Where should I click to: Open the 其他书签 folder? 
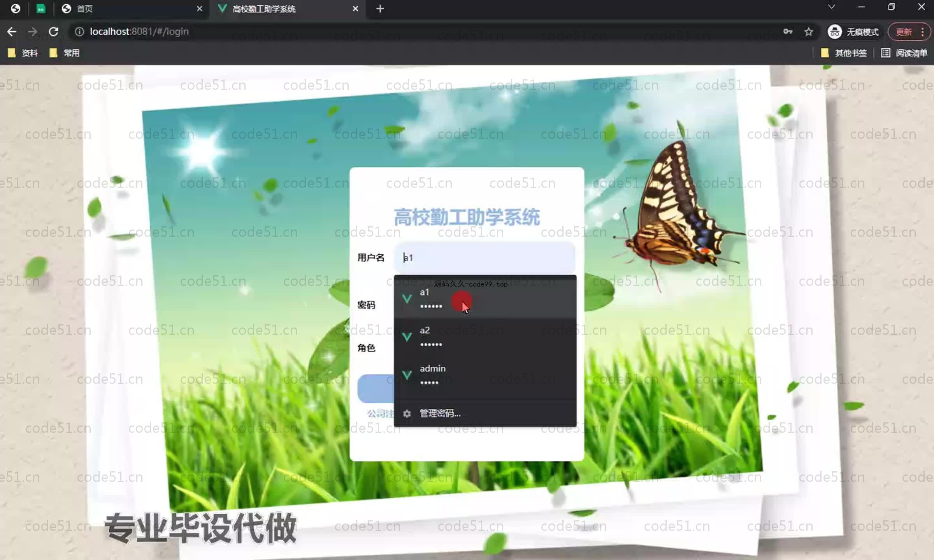(x=844, y=53)
